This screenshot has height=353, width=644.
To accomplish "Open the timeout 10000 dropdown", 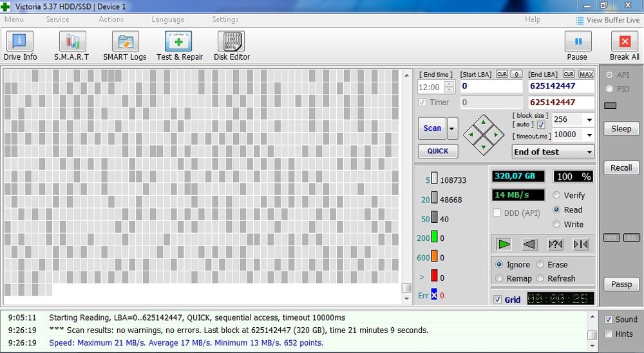I will 589,135.
